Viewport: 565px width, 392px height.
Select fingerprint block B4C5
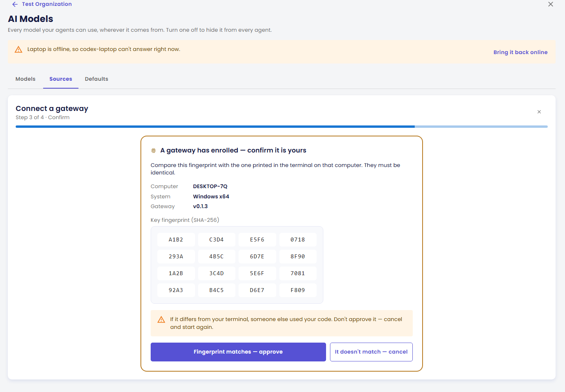pos(217,290)
